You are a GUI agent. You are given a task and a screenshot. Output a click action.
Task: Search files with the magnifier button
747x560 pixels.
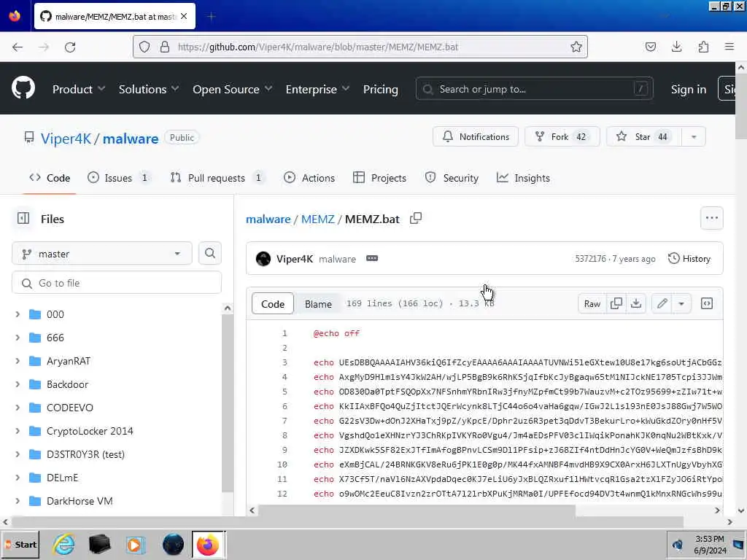coord(210,253)
